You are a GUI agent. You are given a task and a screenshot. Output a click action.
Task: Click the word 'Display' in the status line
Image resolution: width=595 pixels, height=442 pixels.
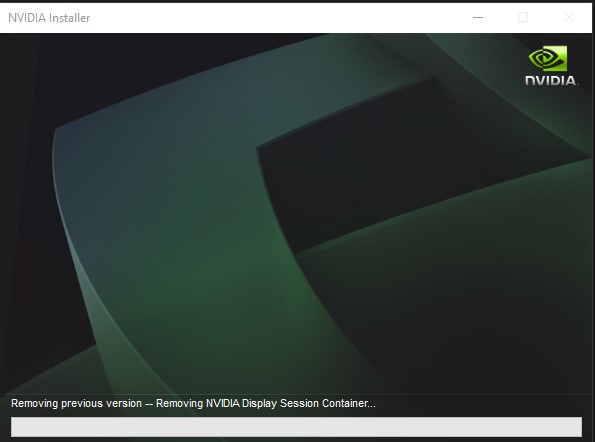(259, 404)
